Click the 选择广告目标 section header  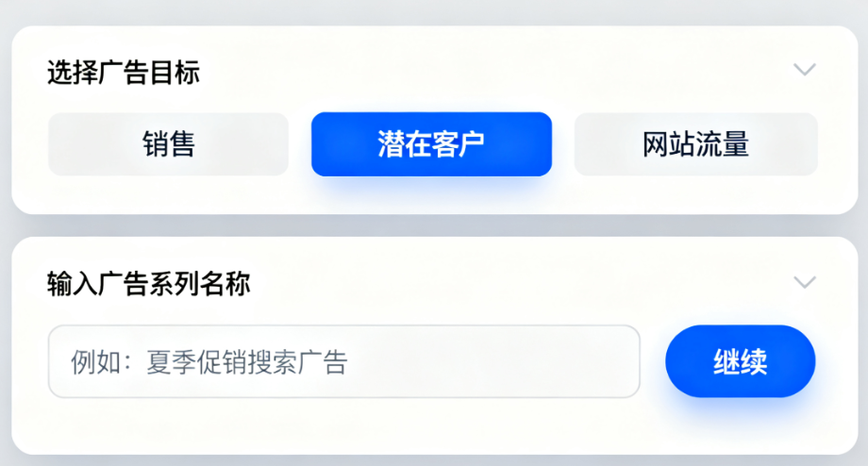tap(124, 73)
